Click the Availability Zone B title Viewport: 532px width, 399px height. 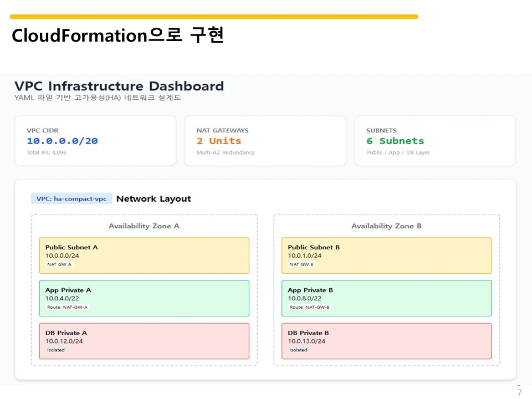tap(386, 226)
